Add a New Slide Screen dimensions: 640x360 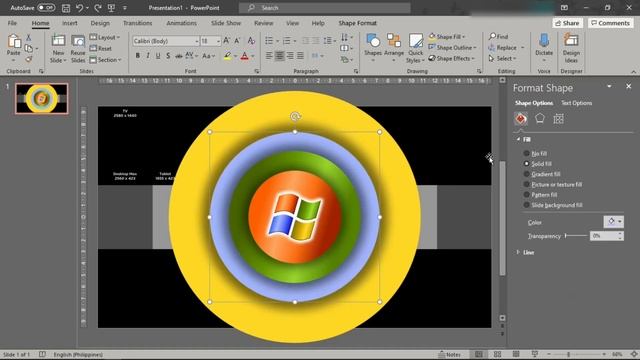click(58, 49)
